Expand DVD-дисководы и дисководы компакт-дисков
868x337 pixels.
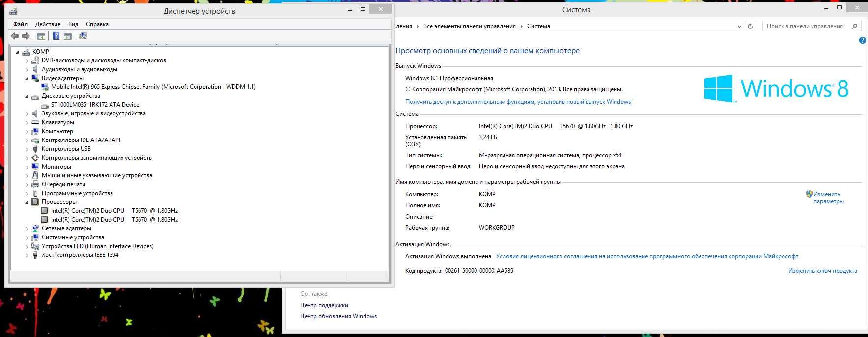tap(27, 61)
